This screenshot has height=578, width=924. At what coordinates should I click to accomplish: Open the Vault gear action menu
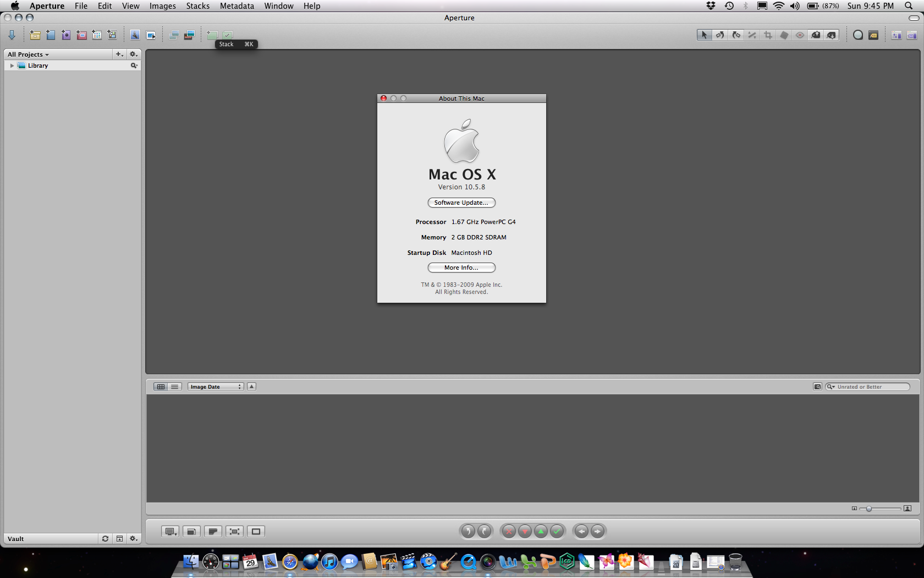pyautogui.click(x=134, y=538)
